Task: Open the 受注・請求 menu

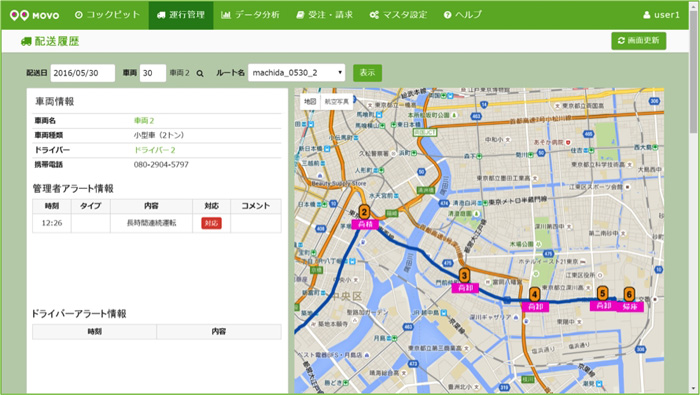Action: tap(325, 15)
